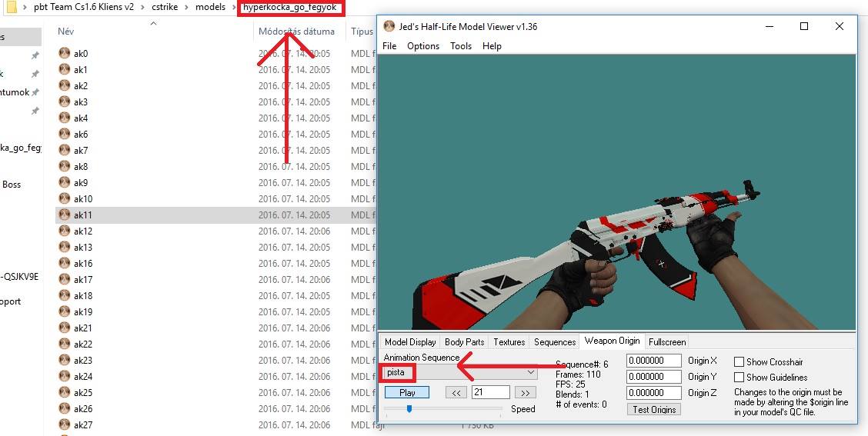The width and height of the screenshot is (868, 436).
Task: Click the model icon beside ak22
Action: pyautogui.click(x=64, y=344)
